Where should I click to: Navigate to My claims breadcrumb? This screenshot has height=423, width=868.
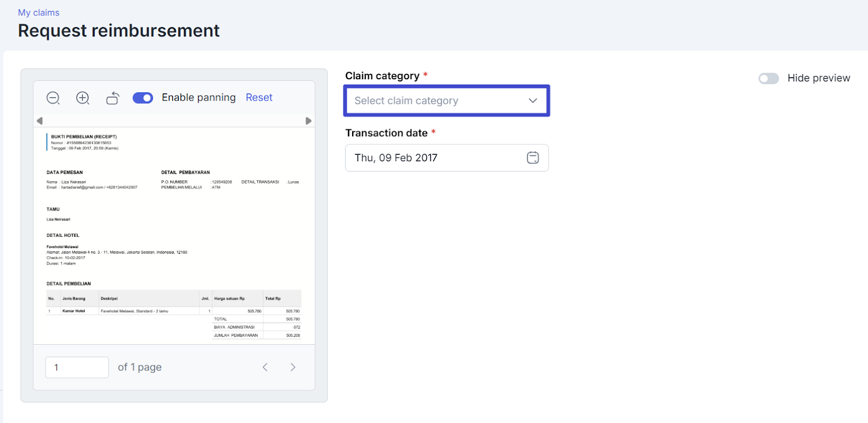39,12
